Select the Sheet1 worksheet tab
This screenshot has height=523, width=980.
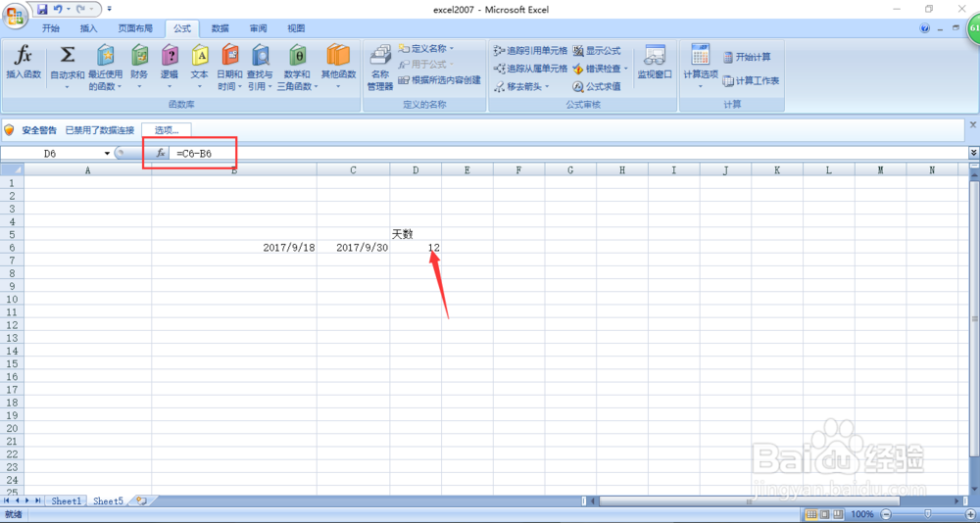point(67,501)
